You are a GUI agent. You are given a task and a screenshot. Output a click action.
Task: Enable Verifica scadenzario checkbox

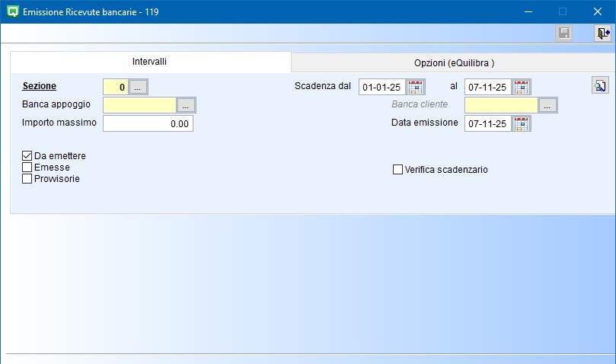pos(397,170)
